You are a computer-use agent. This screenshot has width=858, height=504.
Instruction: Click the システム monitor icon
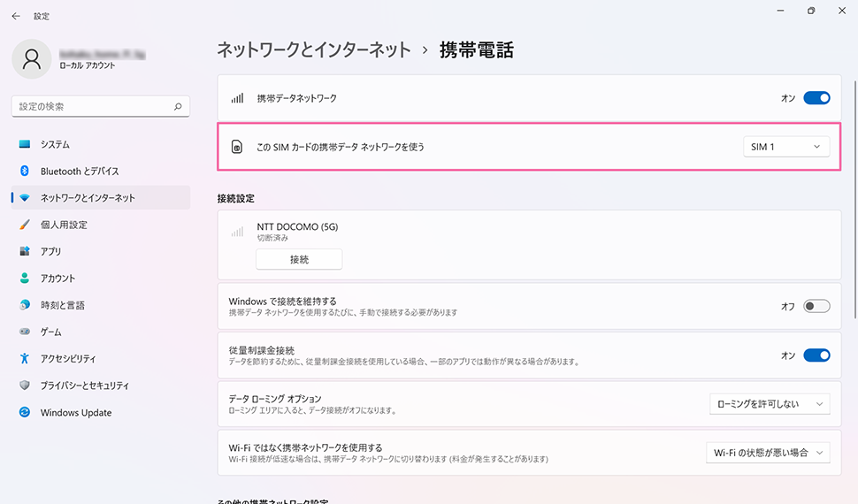click(x=25, y=144)
